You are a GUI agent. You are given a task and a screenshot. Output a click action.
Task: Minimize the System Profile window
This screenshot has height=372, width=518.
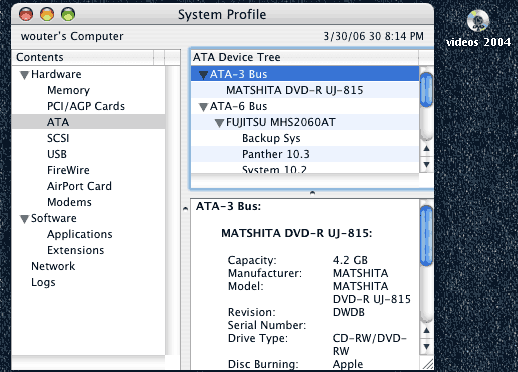[47, 14]
